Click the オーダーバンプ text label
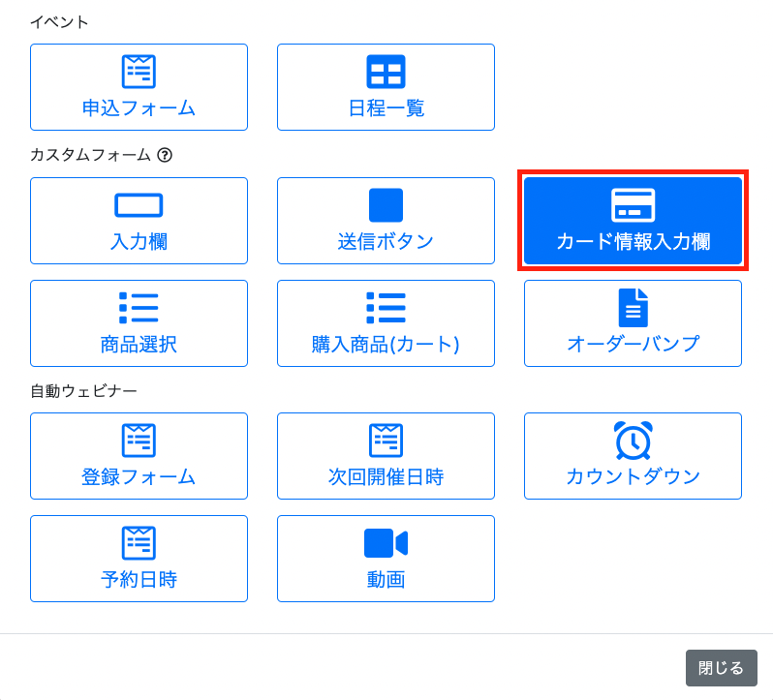This screenshot has width=773, height=700. tap(633, 344)
